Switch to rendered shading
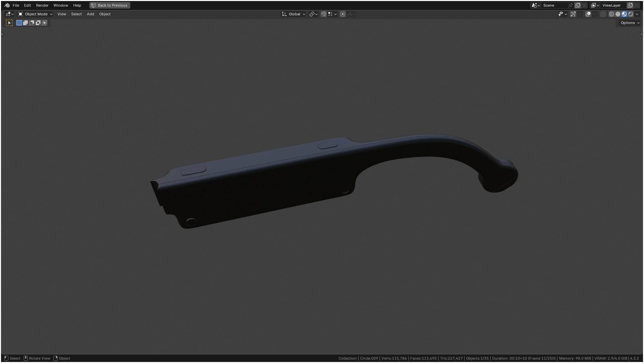The height and width of the screenshot is (363, 644). coord(631,14)
